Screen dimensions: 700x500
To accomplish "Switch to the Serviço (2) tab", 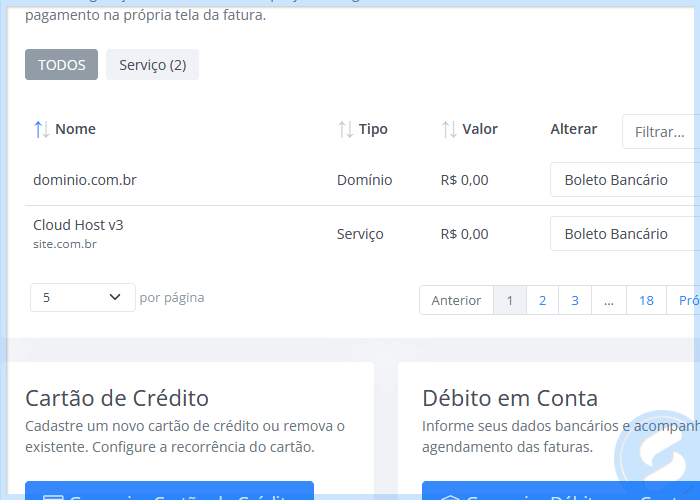I will point(152,65).
